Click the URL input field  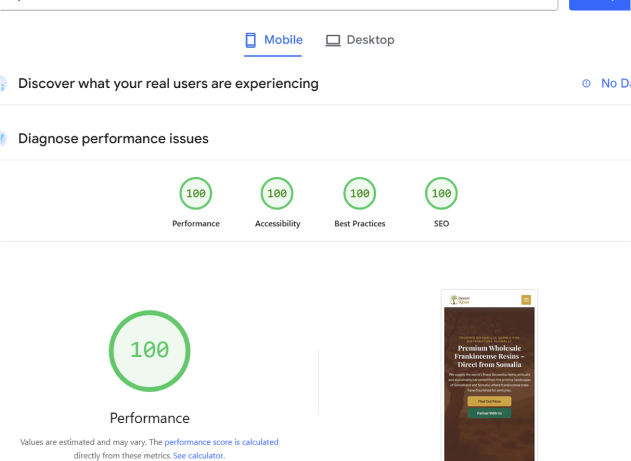point(280,3)
